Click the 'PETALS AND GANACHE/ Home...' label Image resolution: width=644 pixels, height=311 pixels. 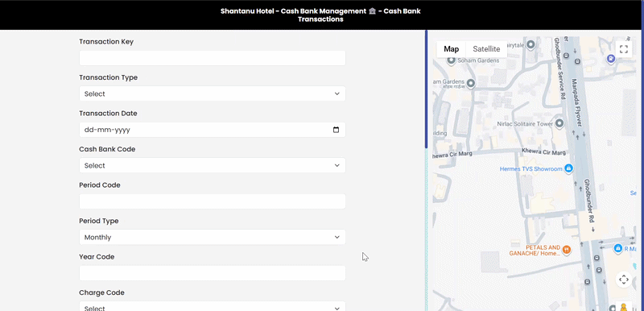pos(535,251)
